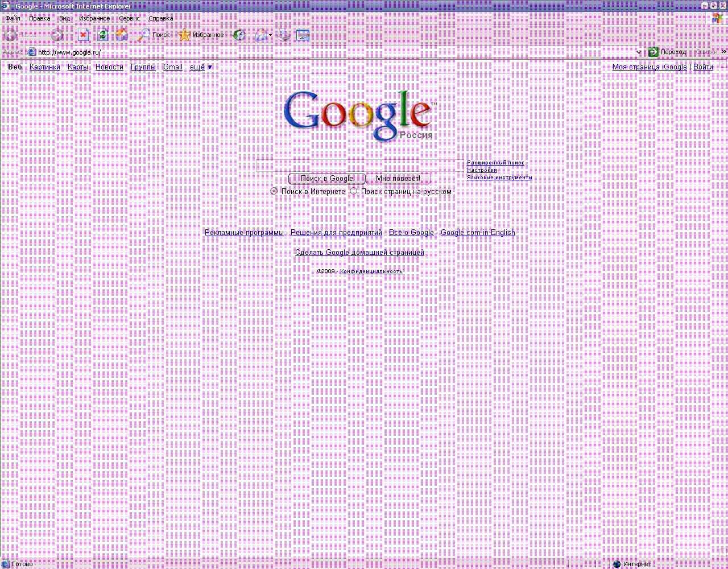Image resolution: width=728 pixels, height=569 pixels.
Task: Go to the Home page icon
Action: pos(122,35)
